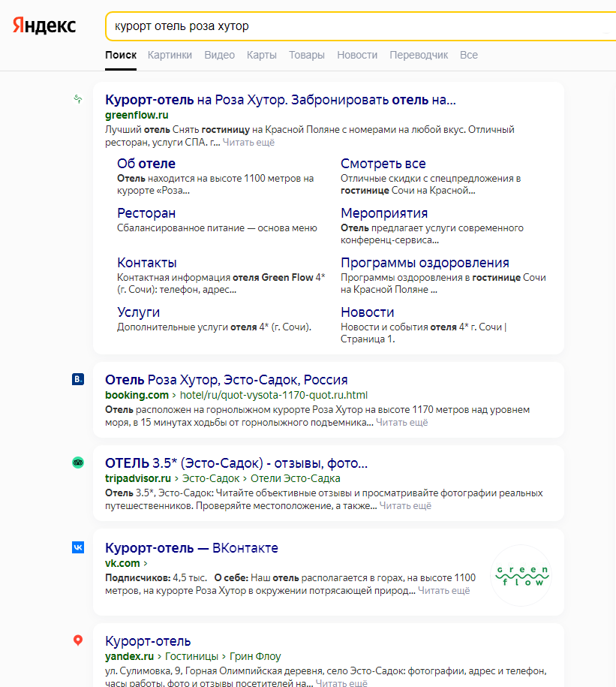The width and height of the screenshot is (616, 687).
Task: Click the red map pin favicon
Action: pos(78,640)
